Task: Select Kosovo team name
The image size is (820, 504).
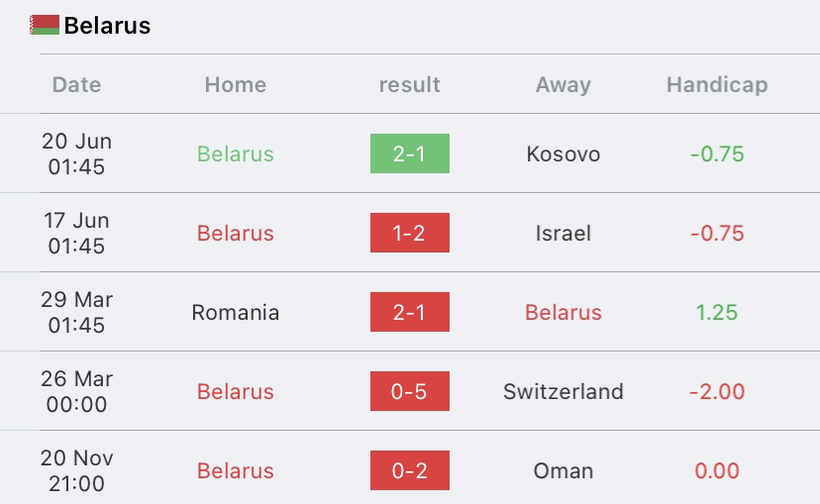Action: click(564, 153)
